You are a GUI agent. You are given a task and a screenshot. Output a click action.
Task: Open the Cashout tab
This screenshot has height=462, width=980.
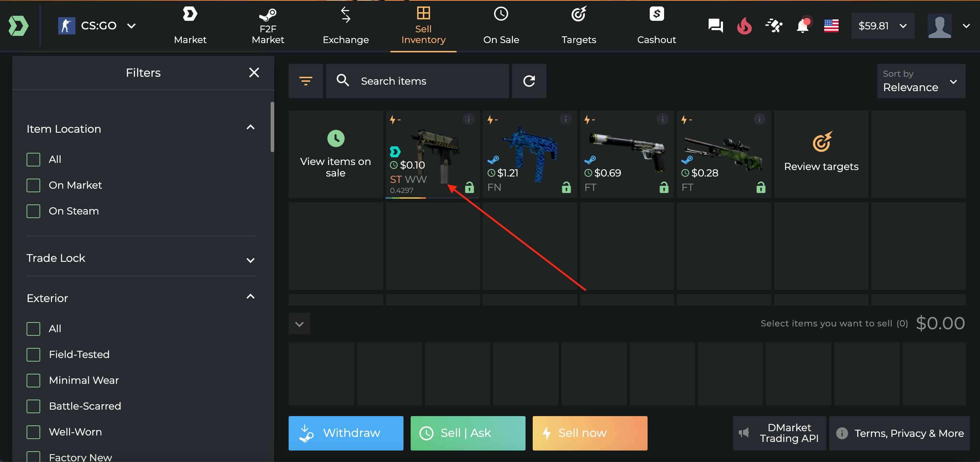(657, 26)
